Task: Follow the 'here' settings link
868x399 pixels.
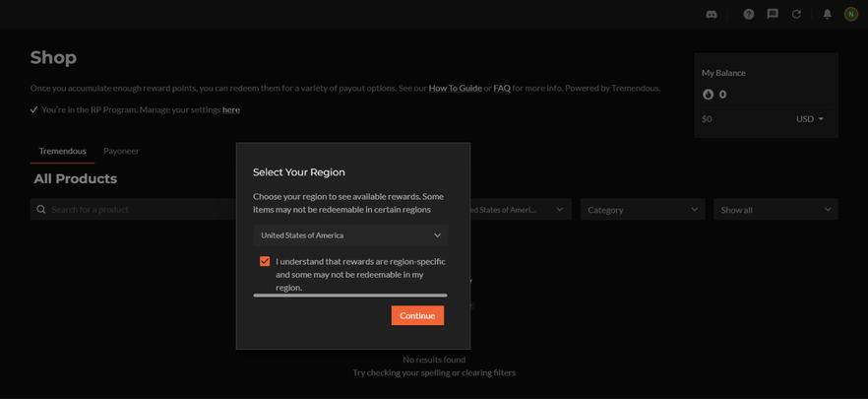Action: coord(231,109)
